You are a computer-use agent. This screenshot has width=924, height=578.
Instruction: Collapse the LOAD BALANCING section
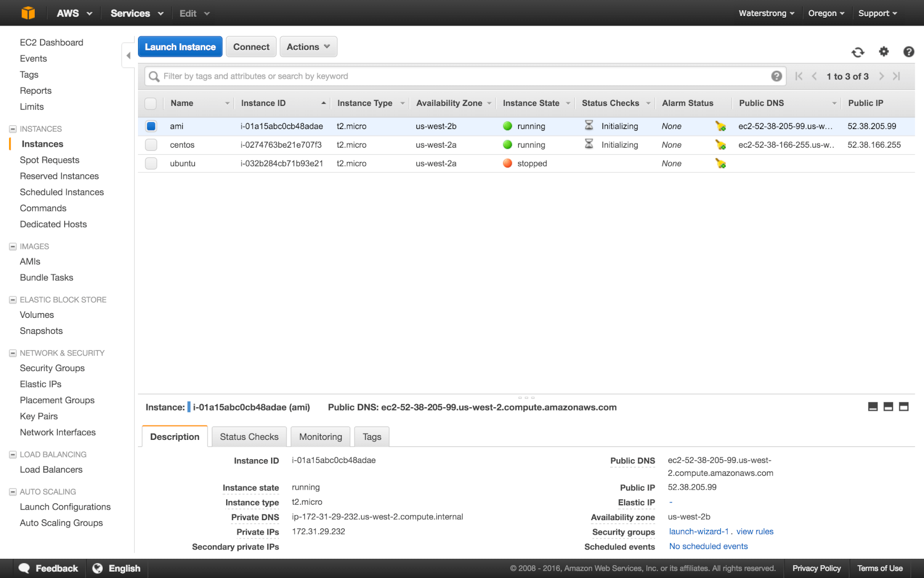click(13, 454)
